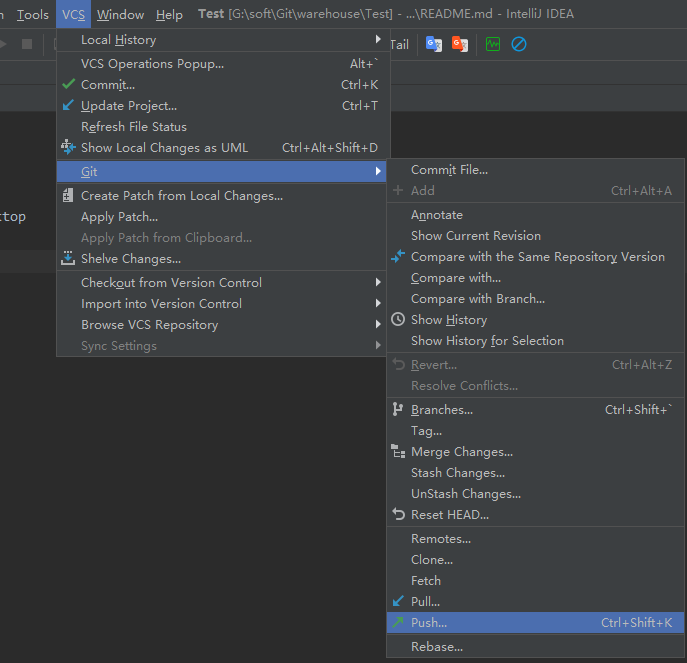Select Compare with Branch entry
The image size is (687, 663).
[x=535, y=299]
